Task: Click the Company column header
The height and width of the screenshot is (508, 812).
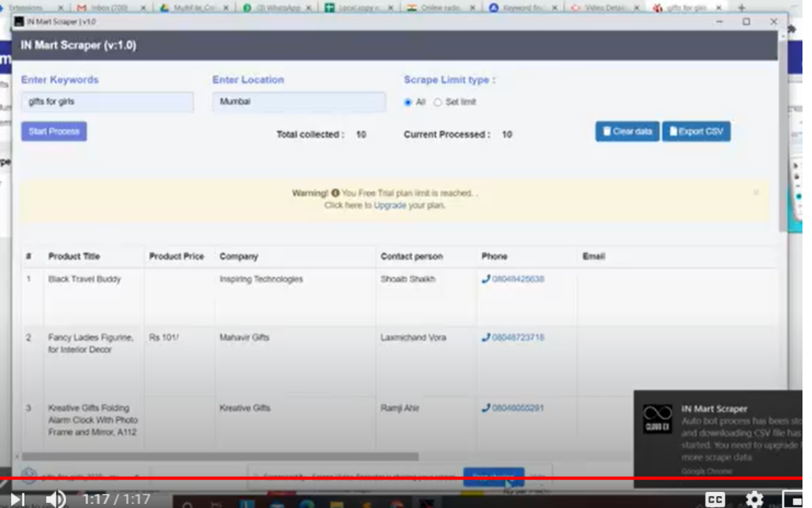Action: coord(239,257)
